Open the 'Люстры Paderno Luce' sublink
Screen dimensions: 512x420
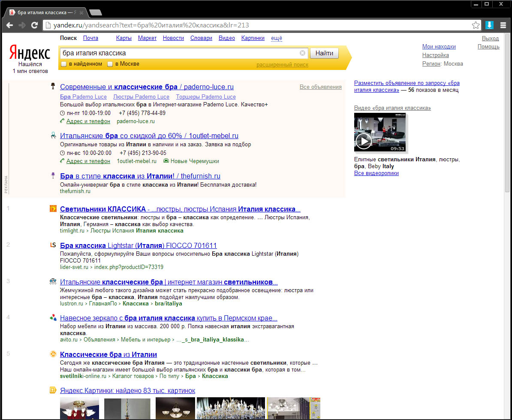tap(141, 97)
